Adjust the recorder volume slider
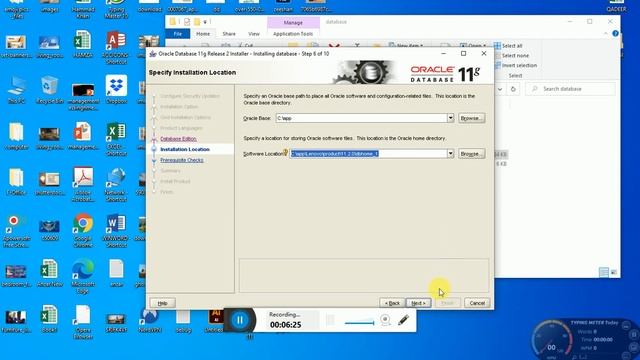Image resolution: width=640 pixels, height=360 pixels. (359, 322)
